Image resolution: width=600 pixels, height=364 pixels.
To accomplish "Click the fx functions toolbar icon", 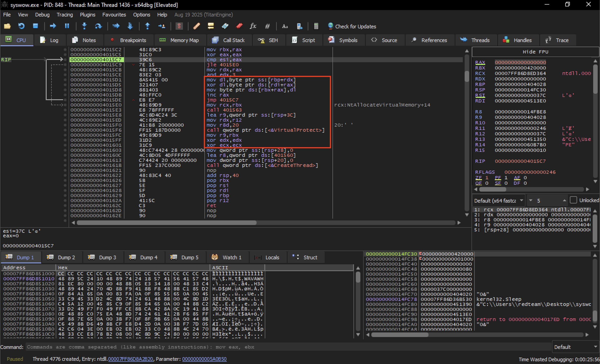I will coord(253,26).
